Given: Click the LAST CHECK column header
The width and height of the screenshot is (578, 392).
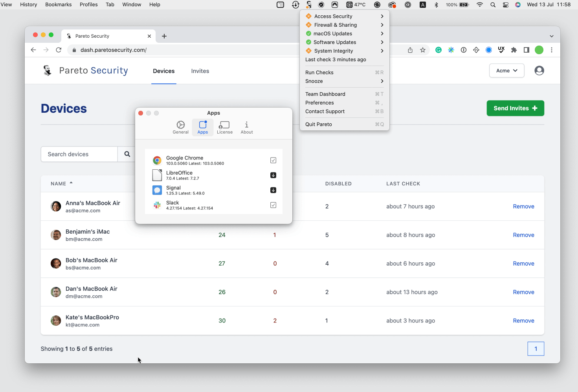Looking at the screenshot, I should (403, 183).
